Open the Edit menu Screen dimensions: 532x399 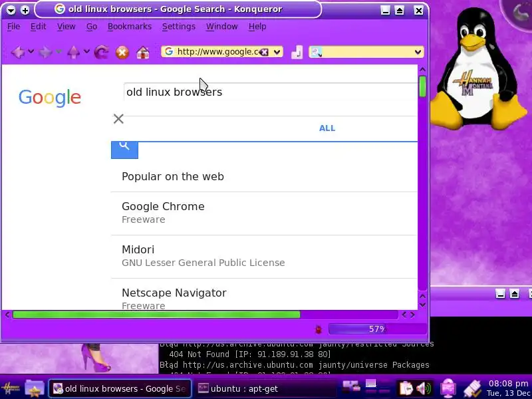[38, 27]
